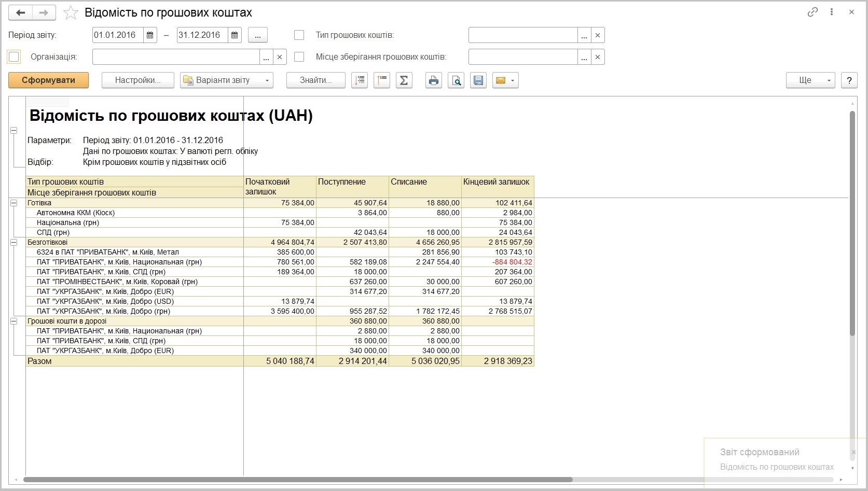Click the vertical scrollbar of the report
Image resolution: width=868 pixels, height=491 pixels.
click(x=852, y=223)
